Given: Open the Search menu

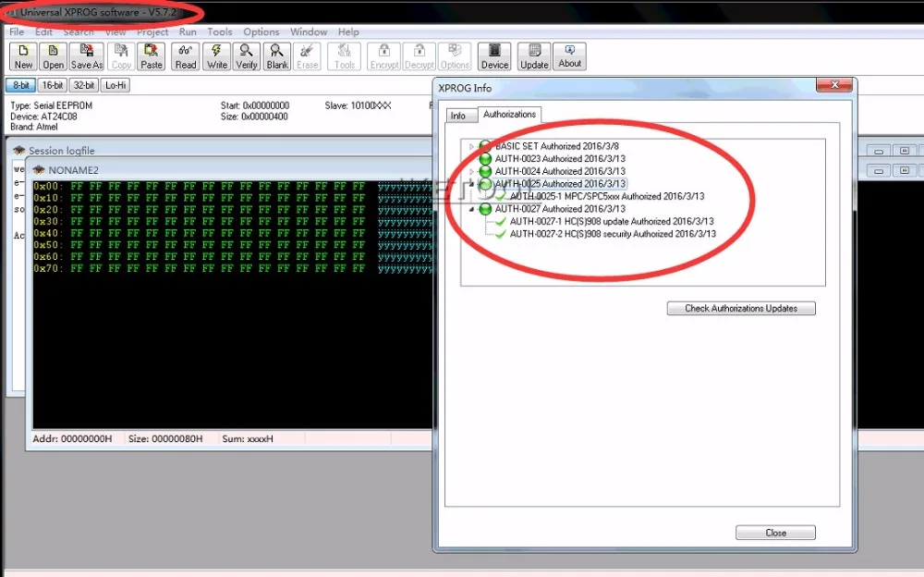Looking at the screenshot, I should tap(79, 31).
